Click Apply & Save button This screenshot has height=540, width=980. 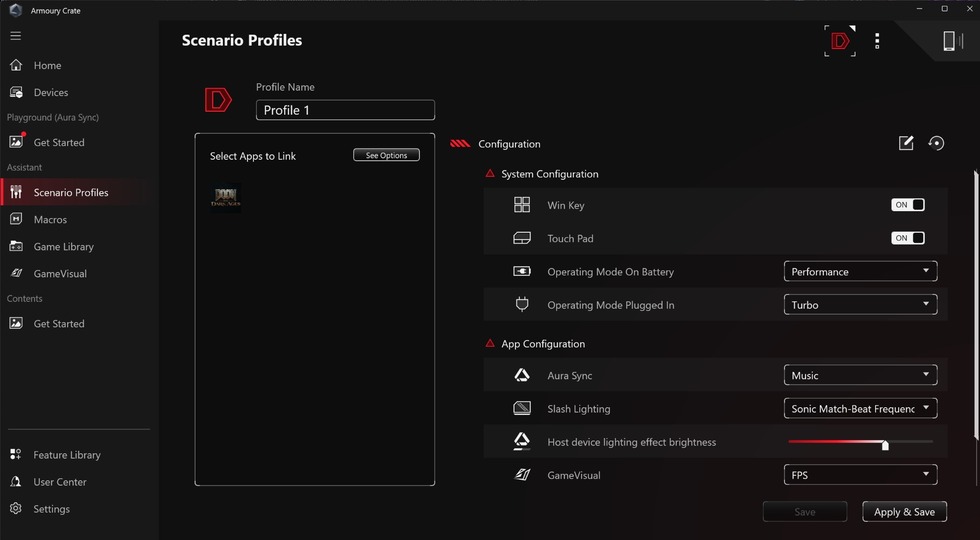(x=904, y=512)
